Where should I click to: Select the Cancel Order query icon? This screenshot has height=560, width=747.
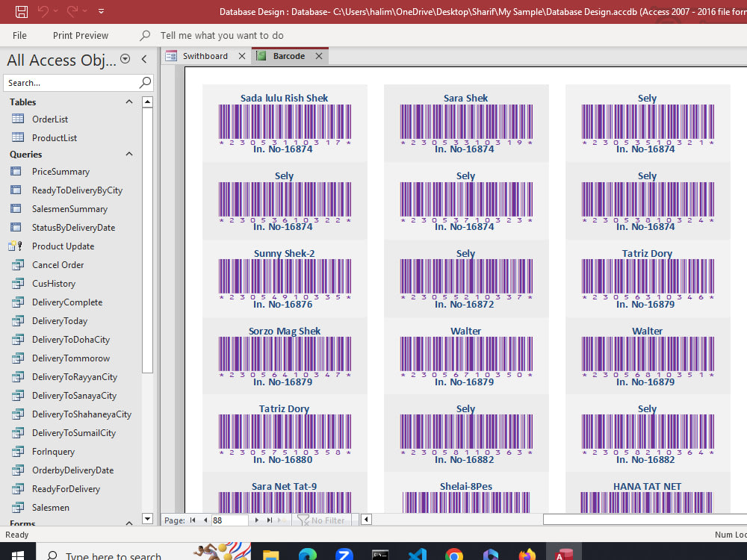[18, 265]
